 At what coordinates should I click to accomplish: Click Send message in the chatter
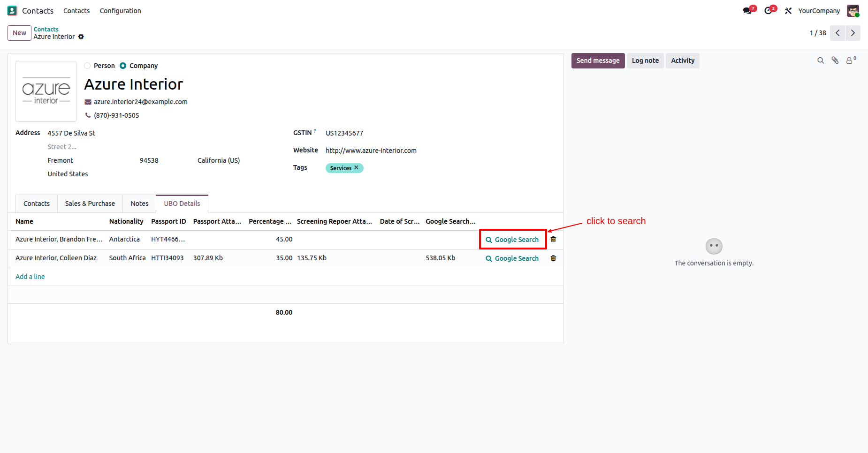(x=598, y=60)
